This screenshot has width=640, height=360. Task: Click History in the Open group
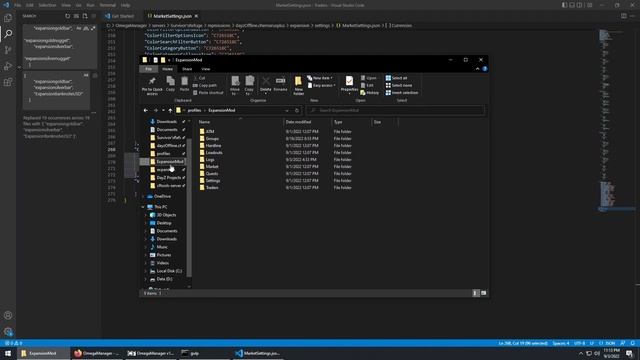point(370,93)
